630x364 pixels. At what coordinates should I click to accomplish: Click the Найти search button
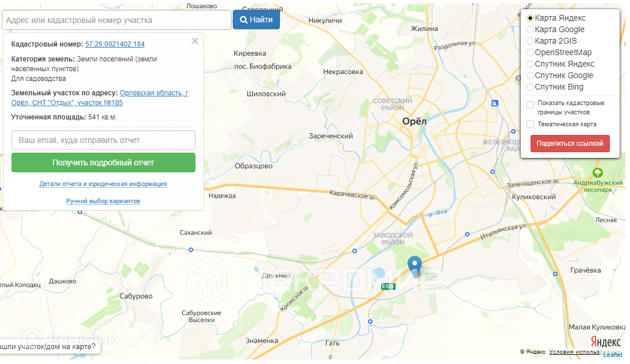256,20
